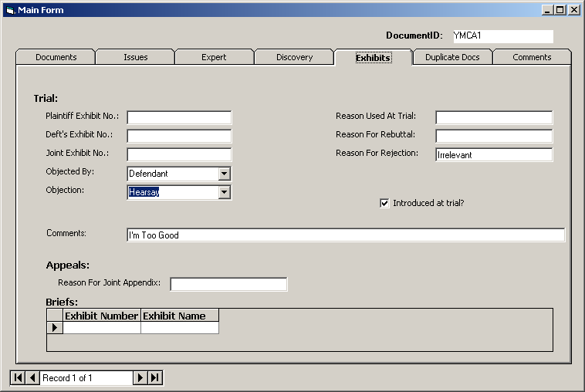Select the Briefs row selector arrow
The width and height of the screenshot is (585, 392).
click(55, 328)
